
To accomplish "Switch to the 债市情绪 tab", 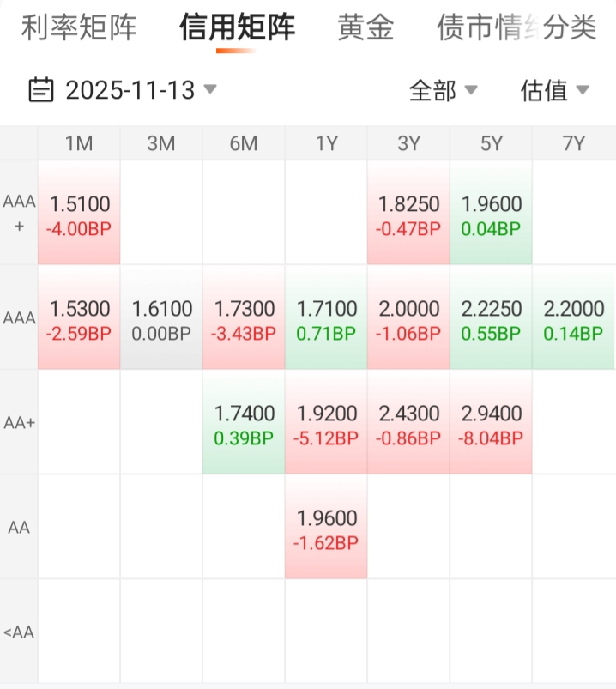I will pyautogui.click(x=476, y=27).
